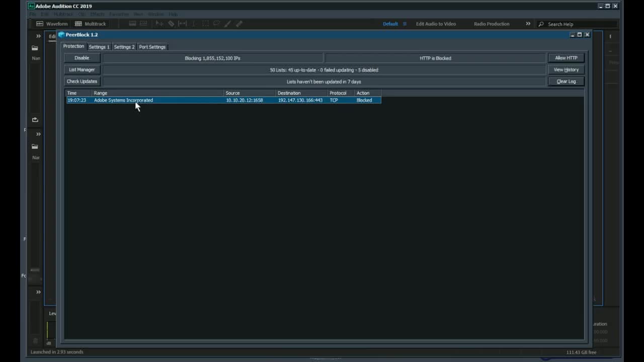644x362 pixels.
Task: Select the Move tool in Audition toolbar
Action: coord(159,24)
